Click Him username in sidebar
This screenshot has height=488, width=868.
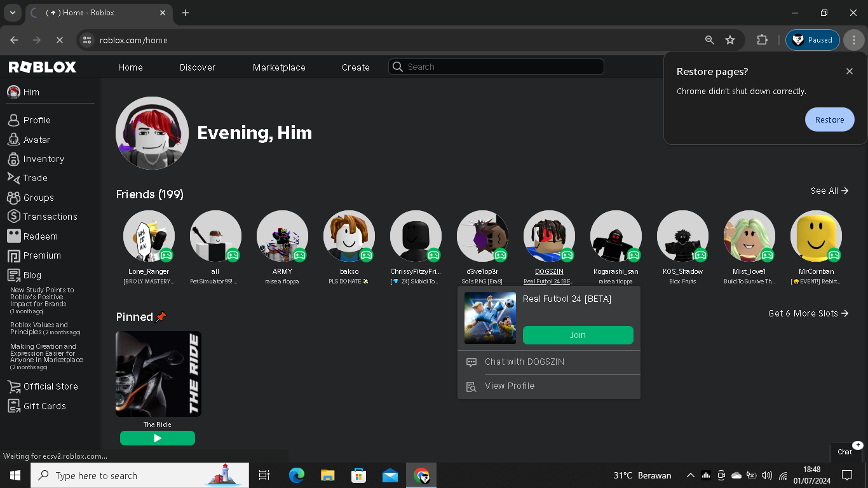[x=31, y=92]
